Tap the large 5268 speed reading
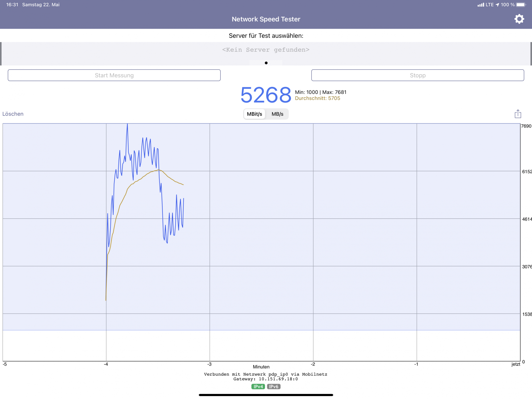Viewport: 532px width, 399px height. (x=266, y=95)
